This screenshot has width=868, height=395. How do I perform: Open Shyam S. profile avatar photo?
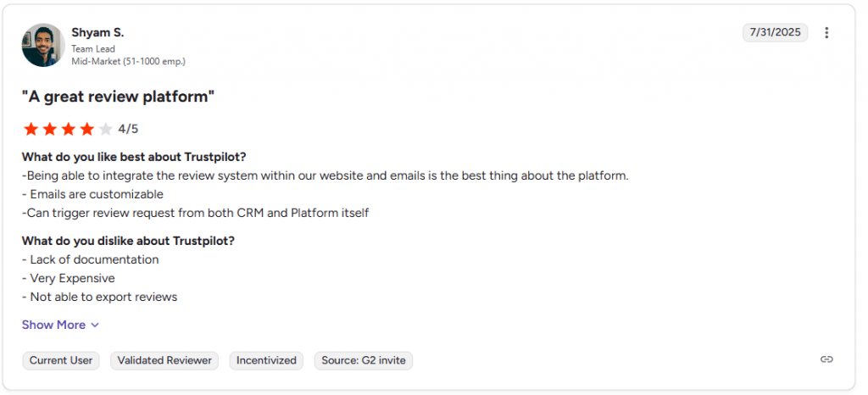point(43,45)
